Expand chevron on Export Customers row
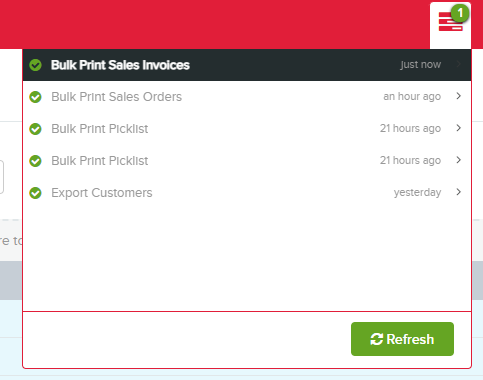The height and width of the screenshot is (380, 483). click(x=459, y=192)
